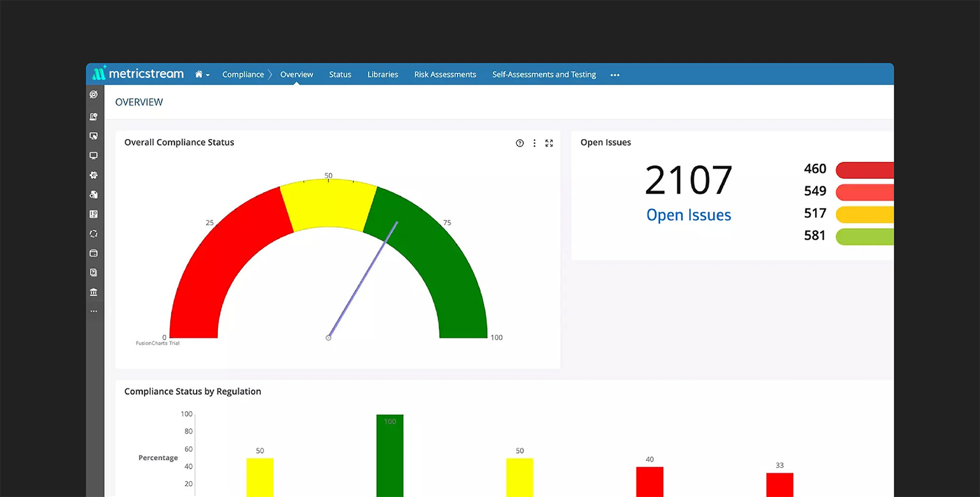
Task: Click the 460 issue count
Action: 815,169
